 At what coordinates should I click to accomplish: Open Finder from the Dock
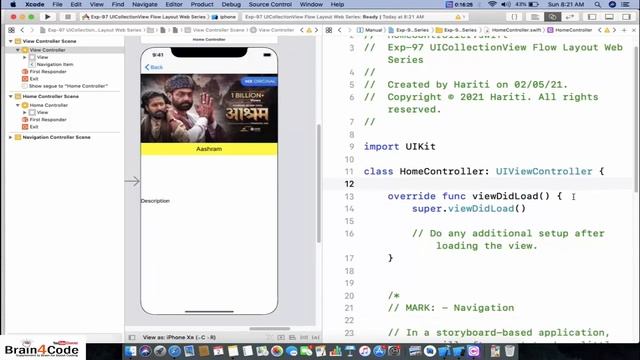coord(131,351)
